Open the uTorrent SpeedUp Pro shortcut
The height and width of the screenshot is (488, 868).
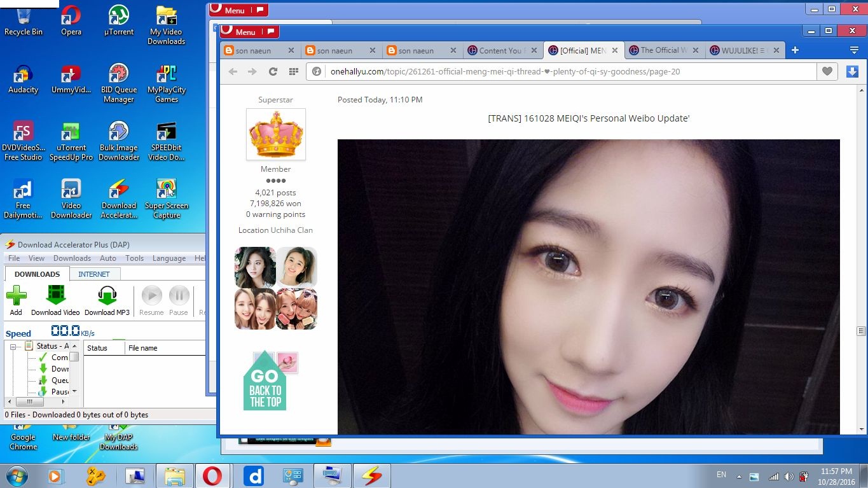pos(71,141)
